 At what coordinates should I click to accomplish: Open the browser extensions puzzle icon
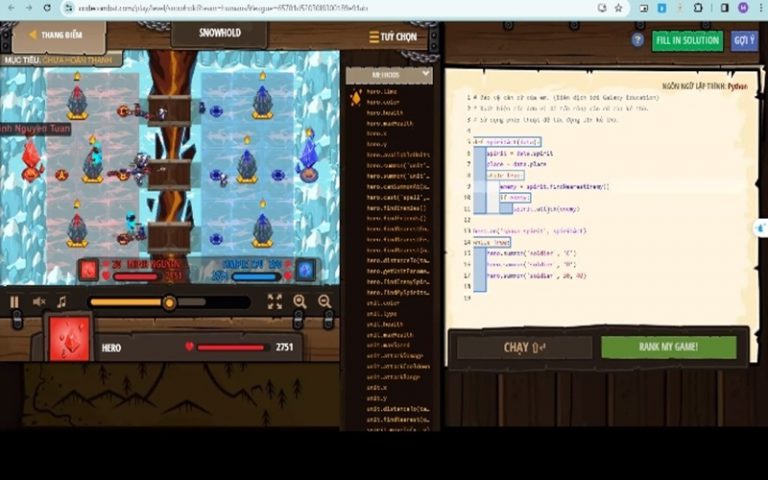coord(698,8)
